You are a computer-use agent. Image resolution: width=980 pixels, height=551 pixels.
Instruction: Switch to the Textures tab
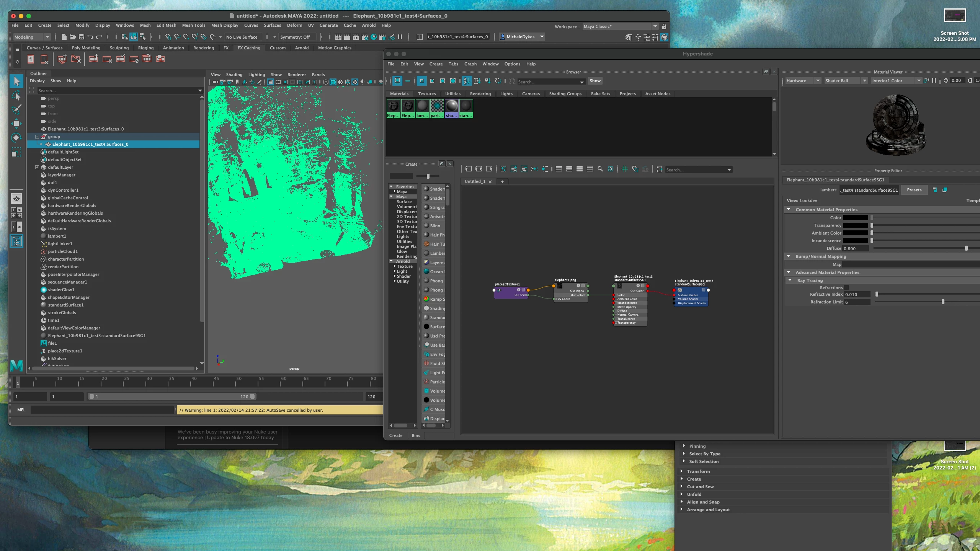[x=426, y=94]
